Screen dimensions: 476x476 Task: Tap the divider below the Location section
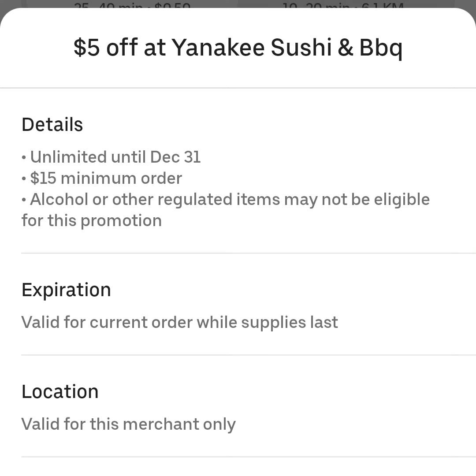[249, 457]
